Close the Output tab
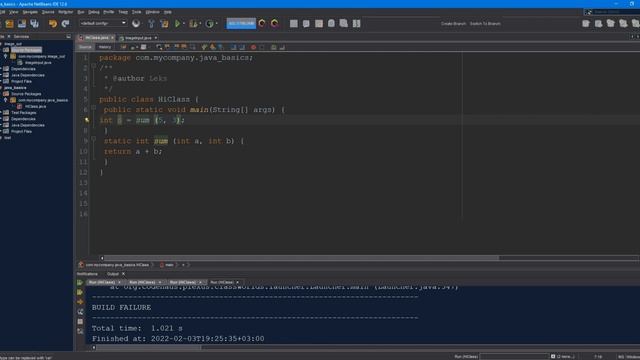Screen dimensions: 640x360 [x=123, y=274]
